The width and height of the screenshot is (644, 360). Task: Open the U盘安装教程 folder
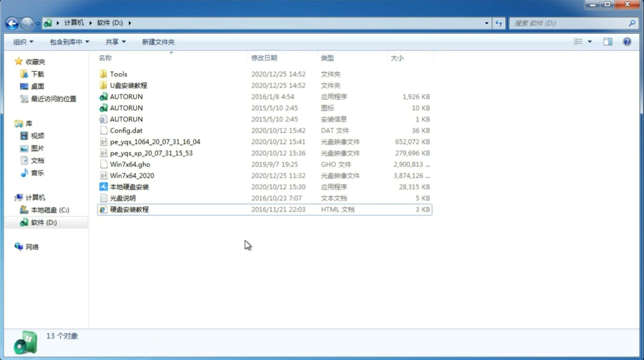[129, 85]
